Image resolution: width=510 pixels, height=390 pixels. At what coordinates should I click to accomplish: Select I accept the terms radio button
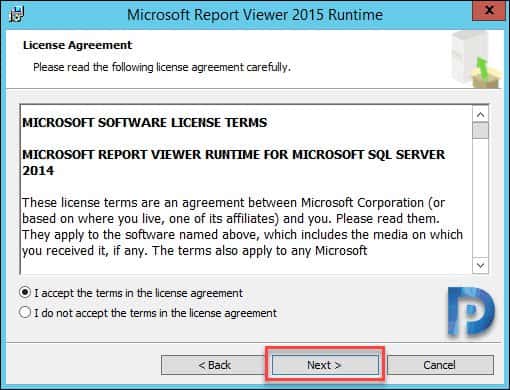25,293
